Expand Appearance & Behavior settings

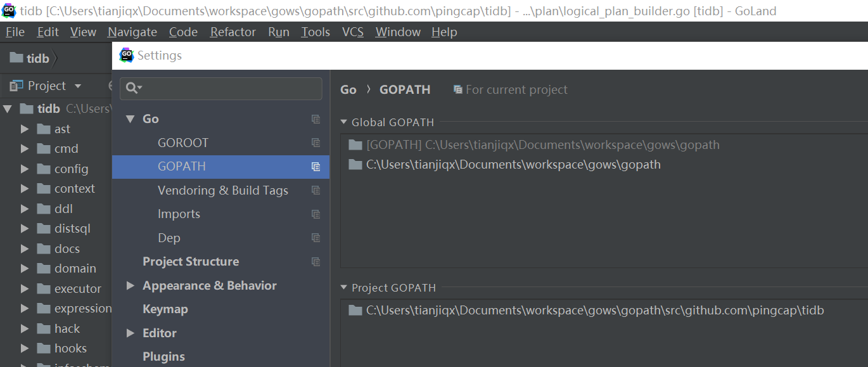pos(131,285)
